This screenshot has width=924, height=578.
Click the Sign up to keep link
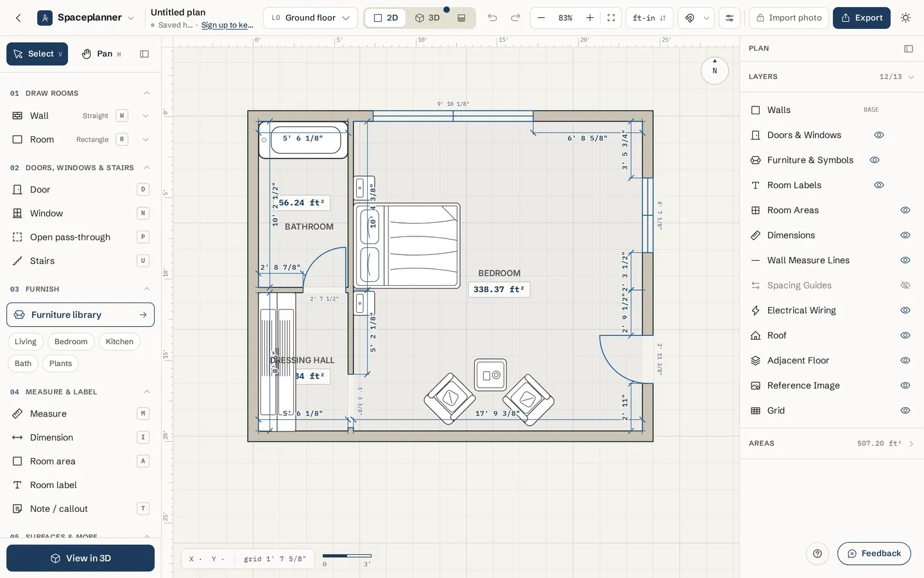(227, 25)
